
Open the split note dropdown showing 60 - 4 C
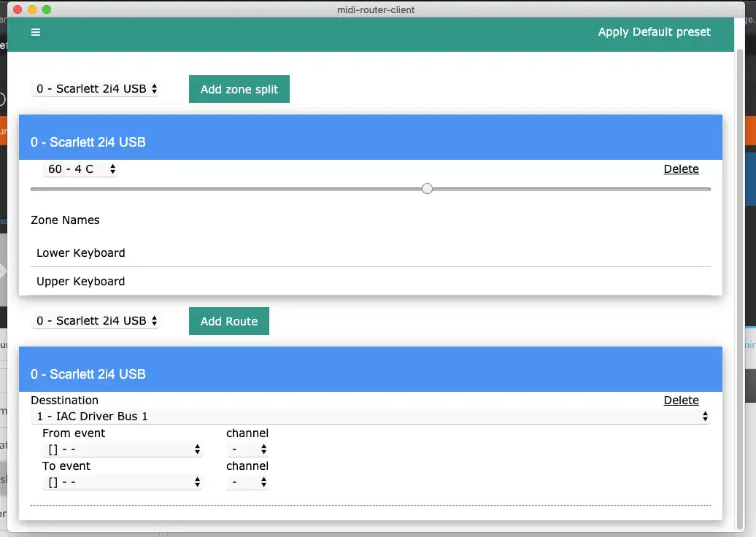[80, 169]
